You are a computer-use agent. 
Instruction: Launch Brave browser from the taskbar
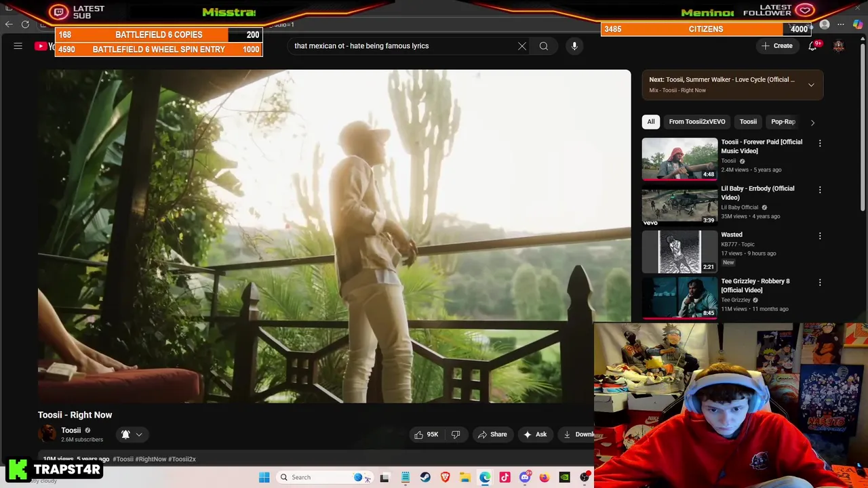click(446, 477)
